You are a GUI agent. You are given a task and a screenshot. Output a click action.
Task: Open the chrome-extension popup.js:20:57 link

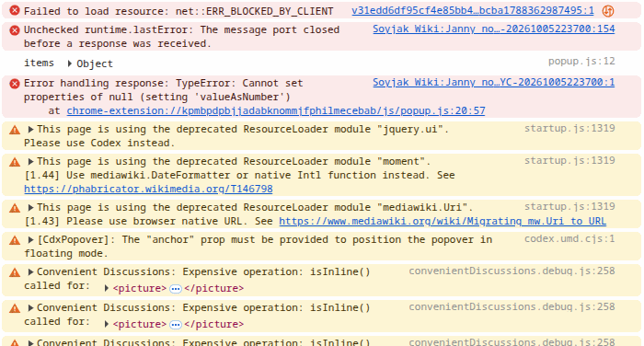point(276,111)
